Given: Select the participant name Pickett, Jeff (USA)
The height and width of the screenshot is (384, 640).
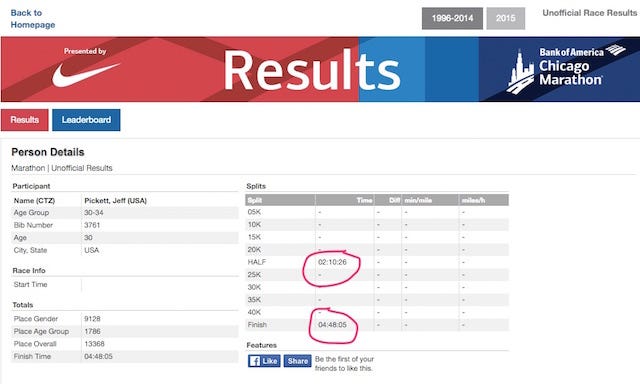Looking at the screenshot, I should pos(116,201).
